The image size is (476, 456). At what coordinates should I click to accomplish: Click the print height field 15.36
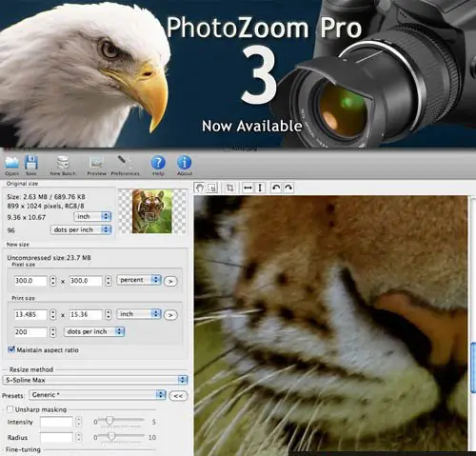pos(86,315)
